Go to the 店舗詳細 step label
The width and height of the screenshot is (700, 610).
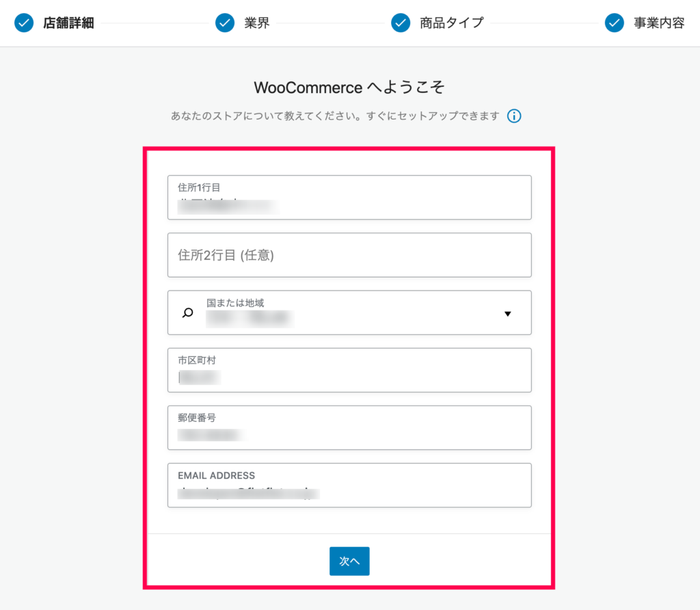pos(69,23)
